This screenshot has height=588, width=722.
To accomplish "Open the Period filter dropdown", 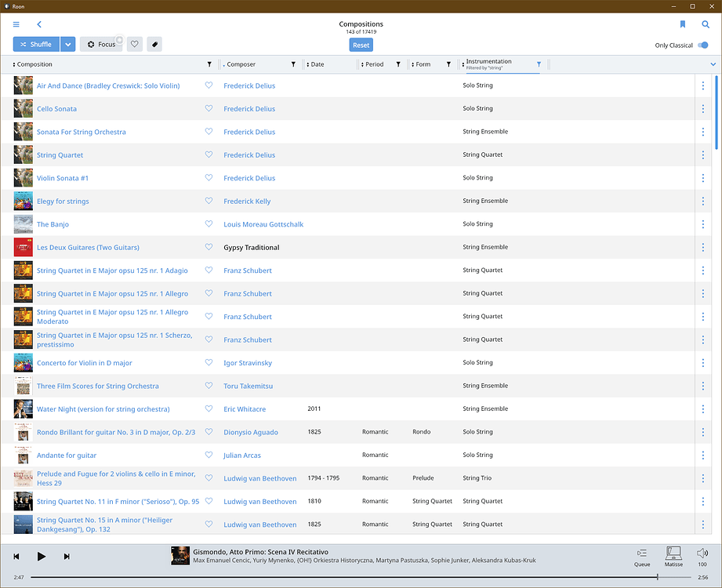I will coord(398,64).
